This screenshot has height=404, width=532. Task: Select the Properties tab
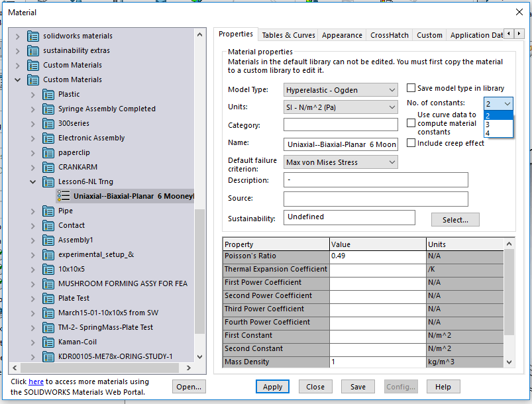click(x=236, y=34)
